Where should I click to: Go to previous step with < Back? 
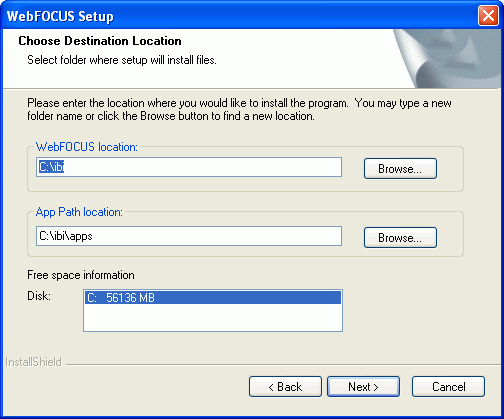(285, 387)
